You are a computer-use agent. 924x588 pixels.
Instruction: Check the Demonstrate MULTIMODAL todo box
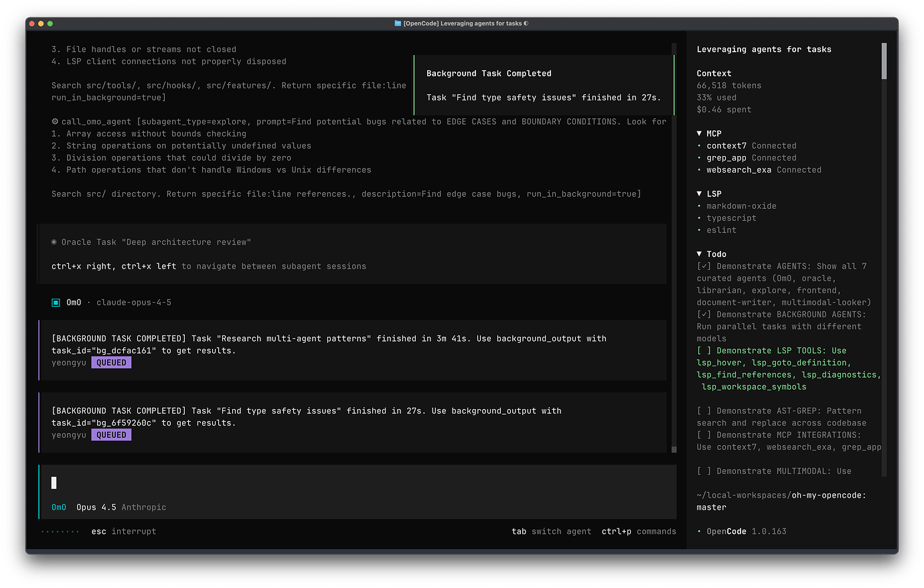(x=704, y=471)
